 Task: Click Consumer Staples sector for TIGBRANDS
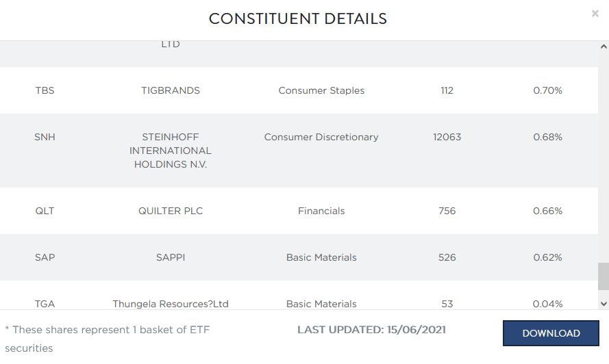[x=321, y=90]
